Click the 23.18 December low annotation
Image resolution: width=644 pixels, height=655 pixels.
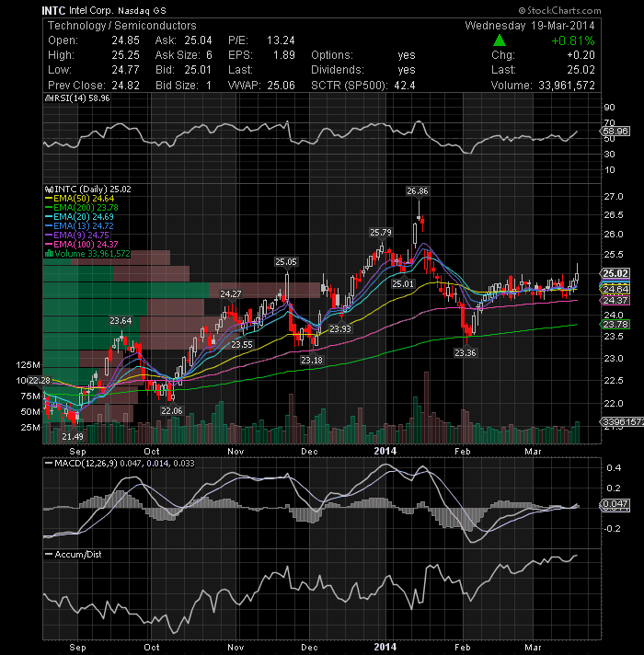coord(312,360)
